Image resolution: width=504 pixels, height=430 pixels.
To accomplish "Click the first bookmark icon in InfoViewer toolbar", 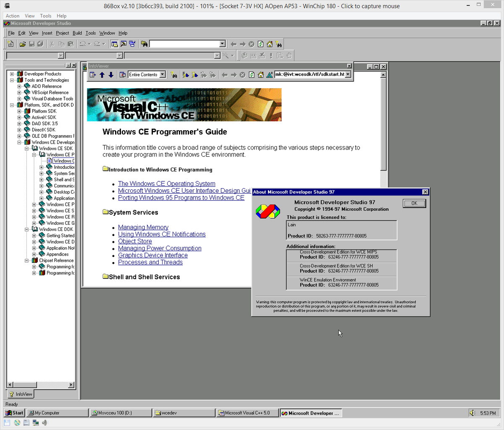I will (186, 75).
